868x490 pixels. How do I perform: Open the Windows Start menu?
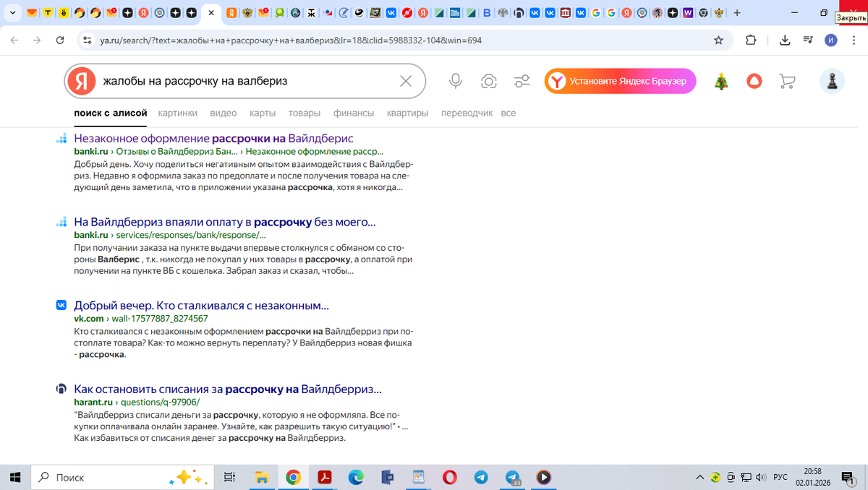click(x=15, y=477)
